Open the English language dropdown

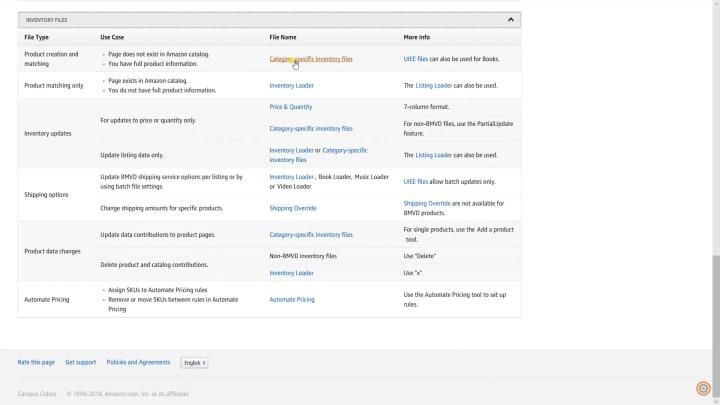point(194,362)
